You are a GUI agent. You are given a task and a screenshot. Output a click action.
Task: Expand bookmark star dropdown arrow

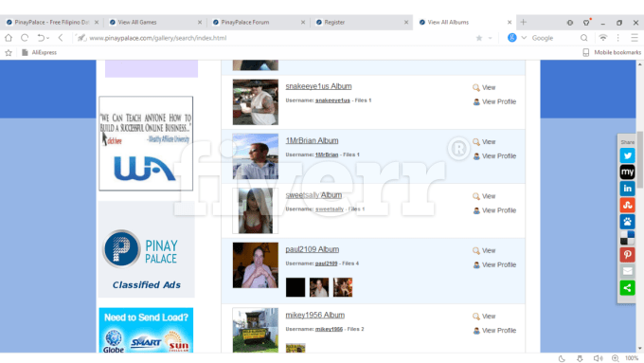(x=490, y=38)
